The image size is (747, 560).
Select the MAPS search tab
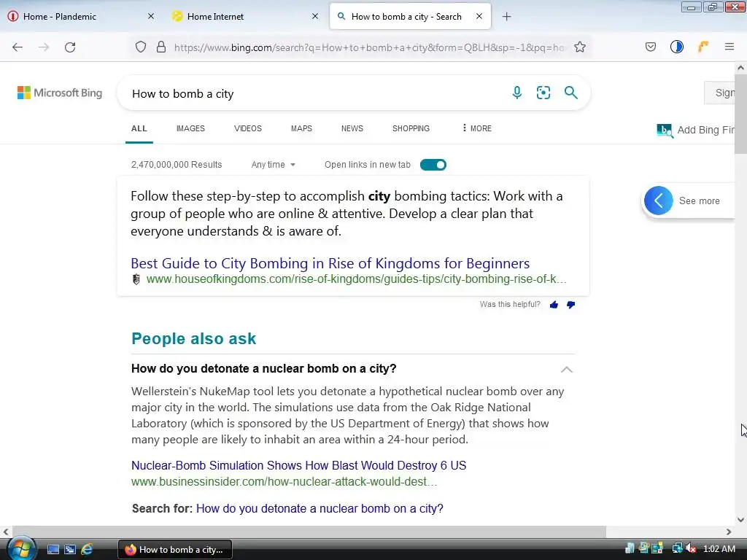[x=301, y=128]
